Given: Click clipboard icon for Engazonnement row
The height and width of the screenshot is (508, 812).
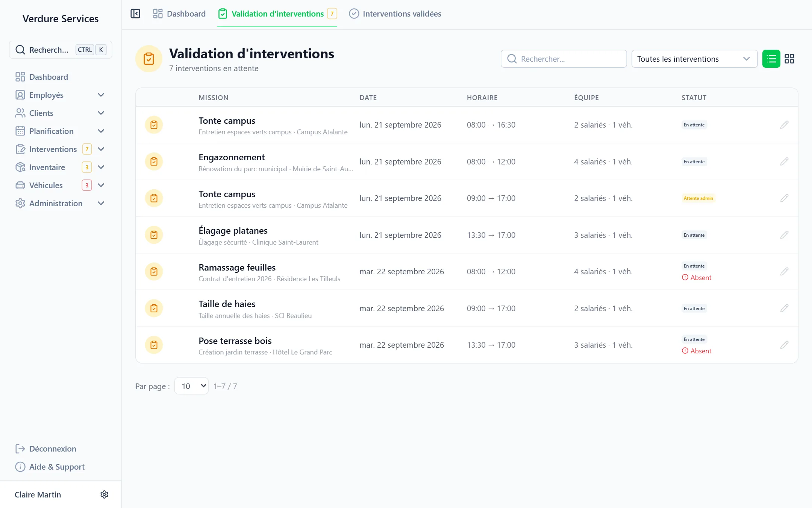Looking at the screenshot, I should [154, 161].
